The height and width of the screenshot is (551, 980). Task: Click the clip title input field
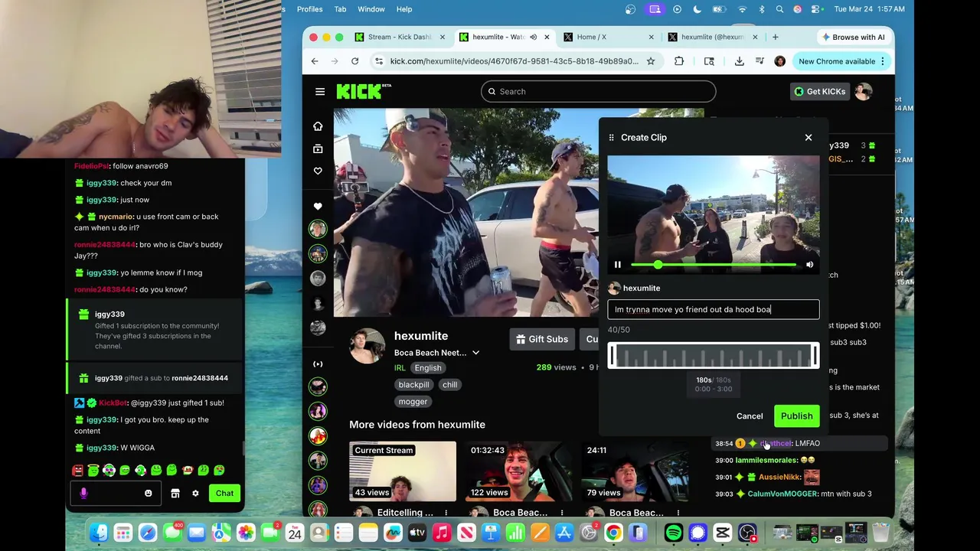click(x=713, y=309)
